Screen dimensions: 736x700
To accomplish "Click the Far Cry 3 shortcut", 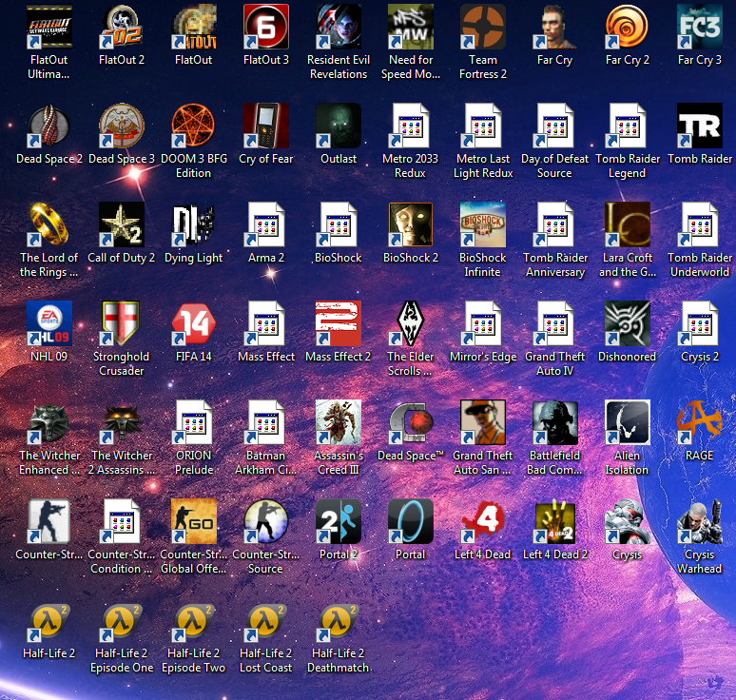I will pyautogui.click(x=699, y=28).
